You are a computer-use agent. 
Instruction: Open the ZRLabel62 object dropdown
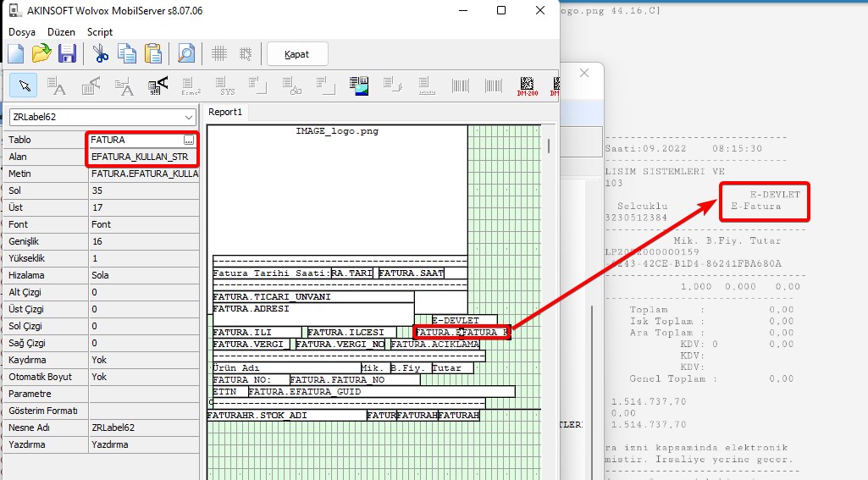[189, 118]
